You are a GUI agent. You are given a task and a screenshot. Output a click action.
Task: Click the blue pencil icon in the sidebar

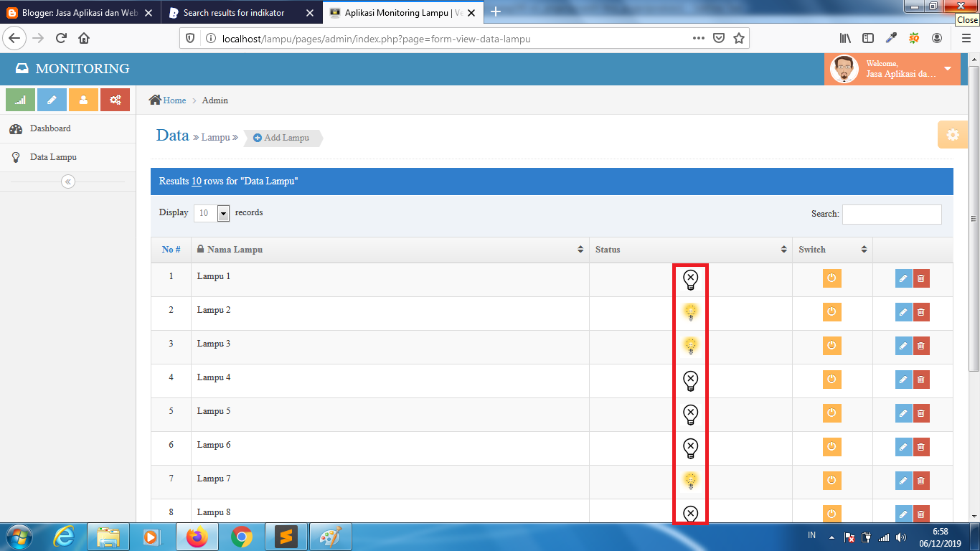[x=51, y=99]
